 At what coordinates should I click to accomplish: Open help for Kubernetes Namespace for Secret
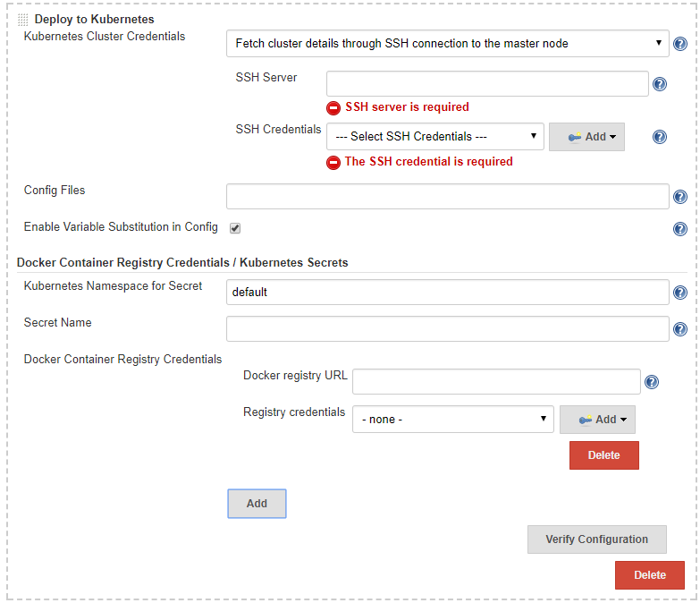click(680, 293)
